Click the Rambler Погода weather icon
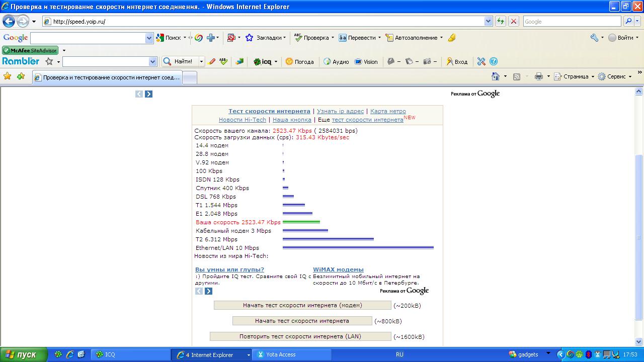644x362 pixels. [x=289, y=62]
